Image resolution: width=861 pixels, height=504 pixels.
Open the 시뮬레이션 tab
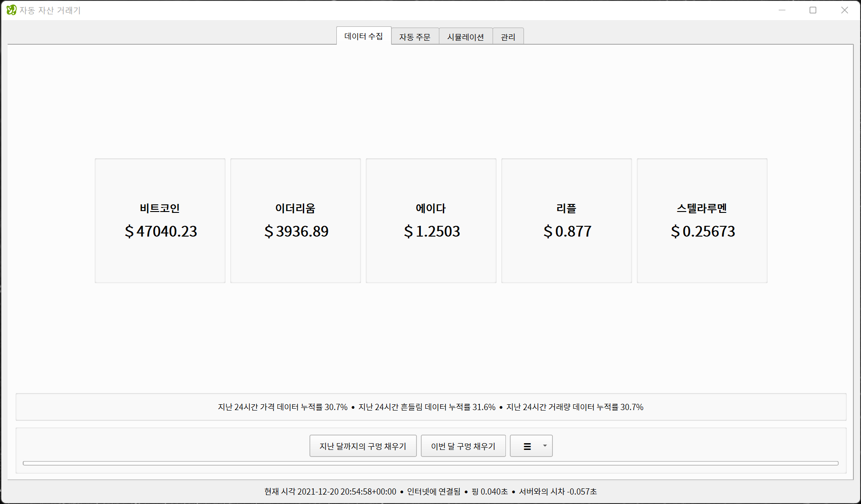[465, 37]
